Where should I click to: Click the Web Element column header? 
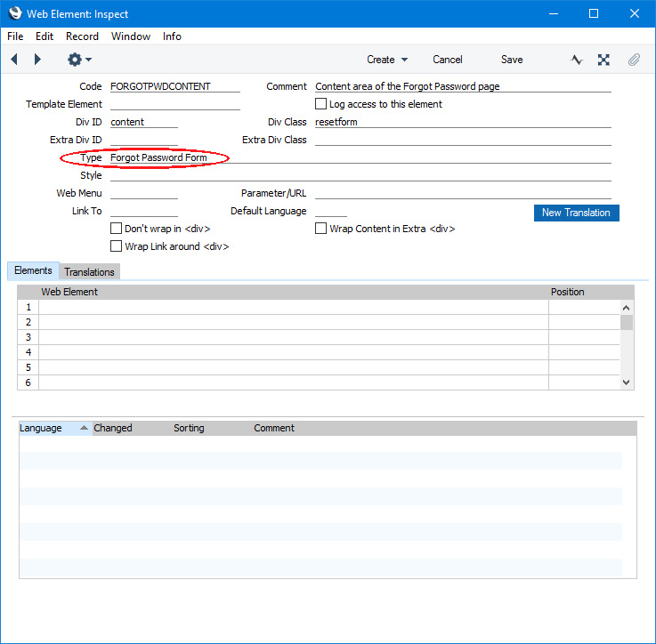click(69, 292)
